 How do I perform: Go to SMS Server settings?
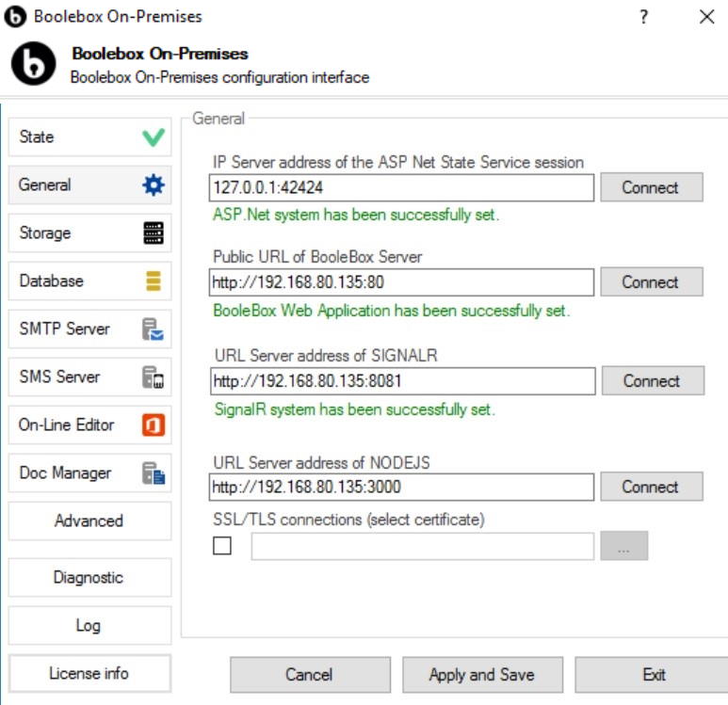90,377
